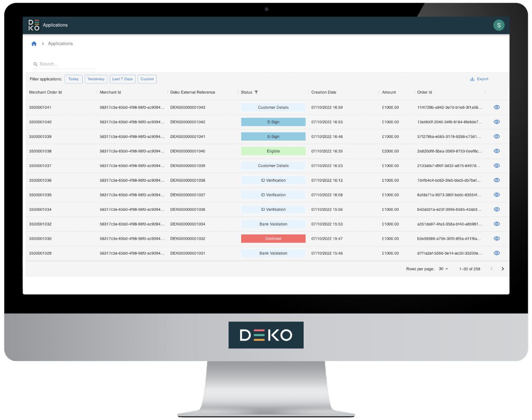Viewport: 532px width, 420px height.
Task: Click the search magnifier icon
Action: point(35,64)
